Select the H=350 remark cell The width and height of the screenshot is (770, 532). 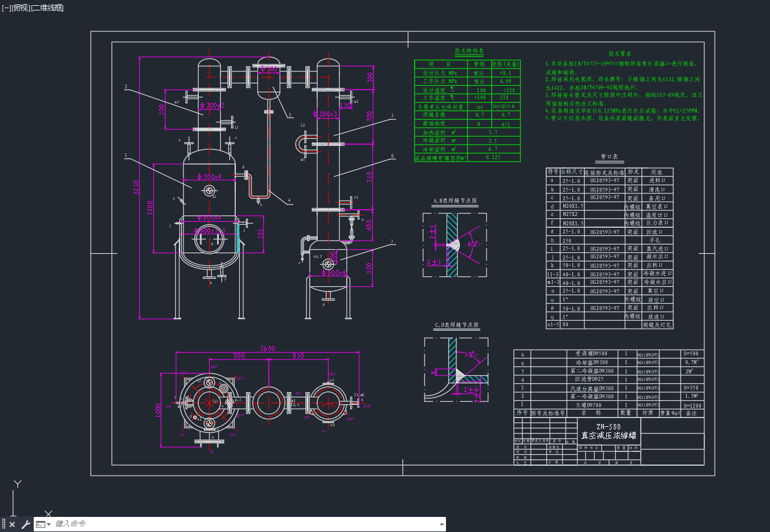point(691,388)
